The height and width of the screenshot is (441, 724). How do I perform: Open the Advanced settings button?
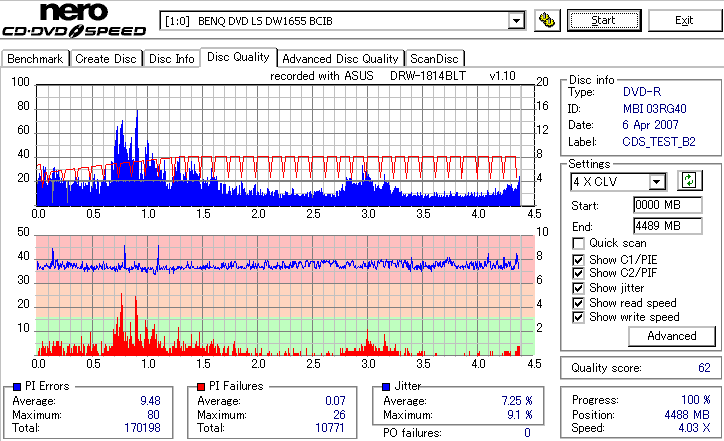click(x=672, y=336)
